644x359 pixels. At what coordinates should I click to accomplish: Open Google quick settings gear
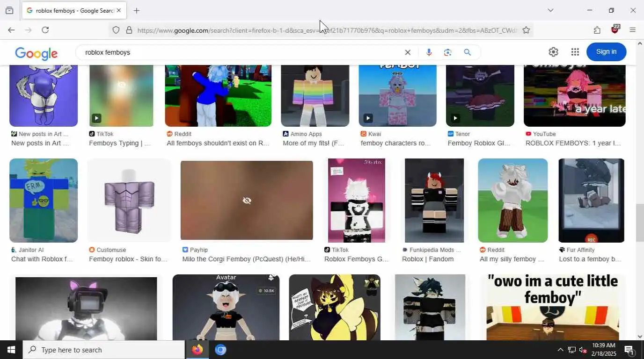click(x=553, y=52)
